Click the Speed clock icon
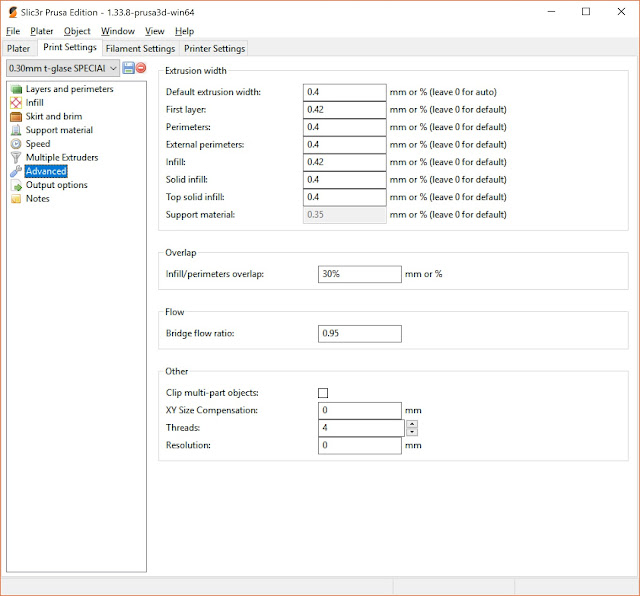The image size is (640, 596). [16, 144]
